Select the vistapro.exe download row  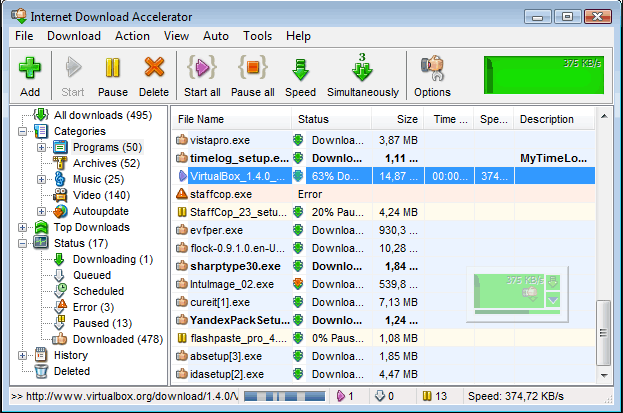(x=384, y=140)
